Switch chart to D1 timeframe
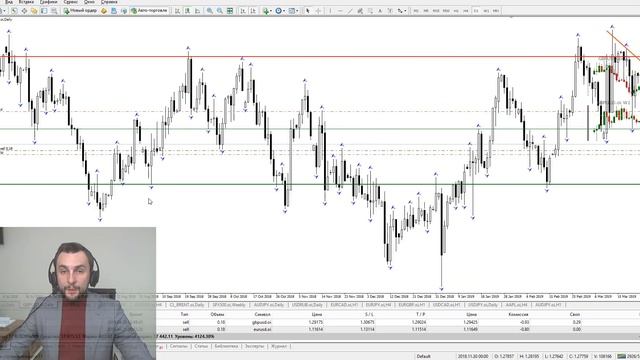This screenshot has height=360, width=640. click(x=476, y=11)
